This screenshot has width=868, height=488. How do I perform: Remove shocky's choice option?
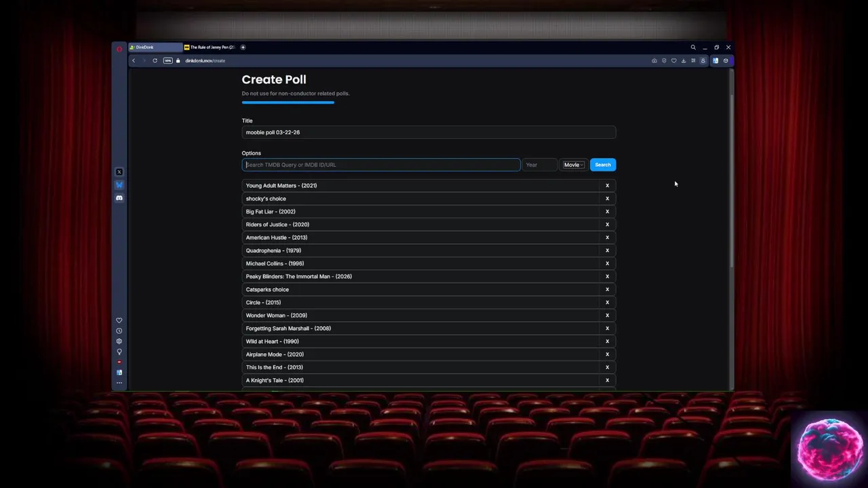click(608, 199)
